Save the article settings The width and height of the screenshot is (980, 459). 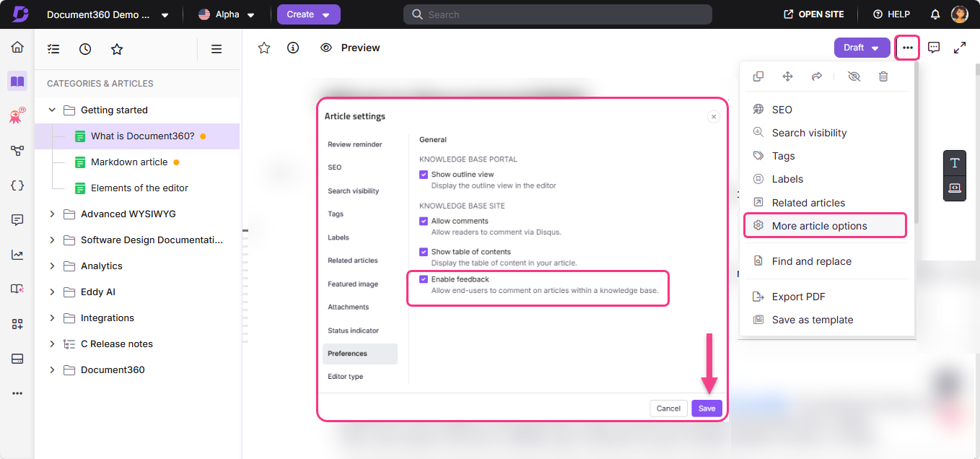click(706, 408)
